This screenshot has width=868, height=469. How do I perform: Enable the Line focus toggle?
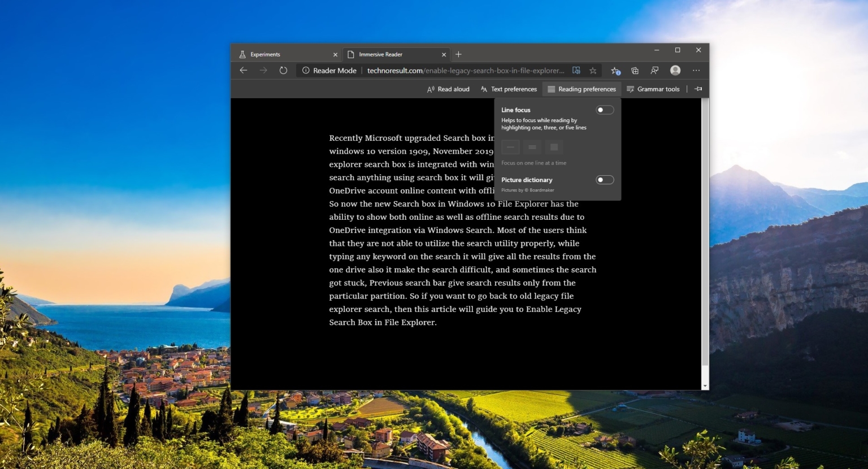(x=605, y=110)
